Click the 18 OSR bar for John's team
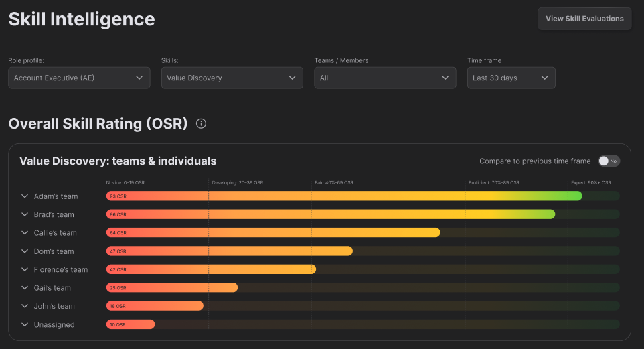Image resolution: width=644 pixels, height=349 pixels. [x=155, y=306]
